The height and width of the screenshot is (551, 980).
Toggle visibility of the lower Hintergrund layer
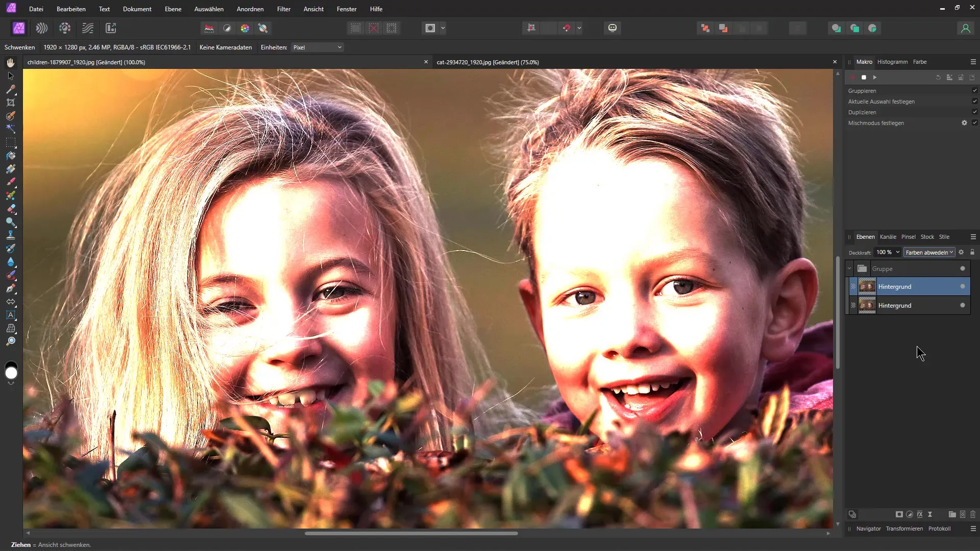(963, 306)
